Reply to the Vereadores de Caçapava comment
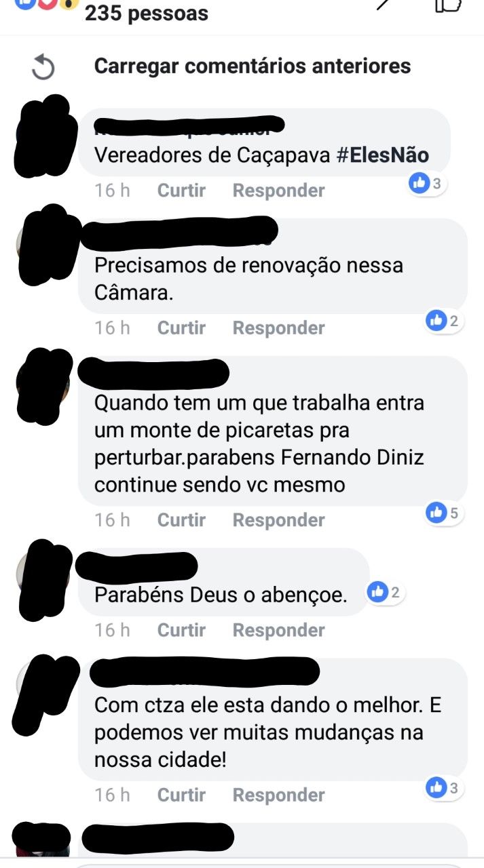Image resolution: width=484 pixels, height=868 pixels. click(279, 191)
